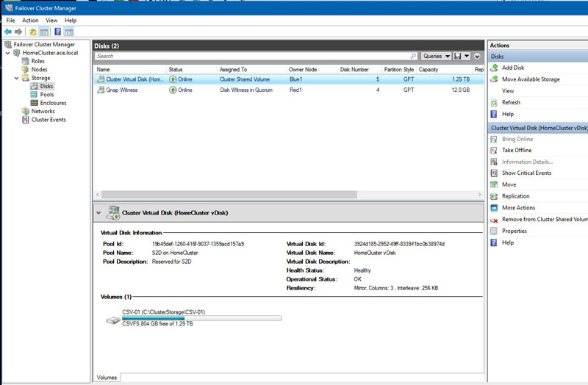Open the save query dropdown arrow
Image resolution: width=588 pixels, height=385 pixels.
click(x=468, y=56)
